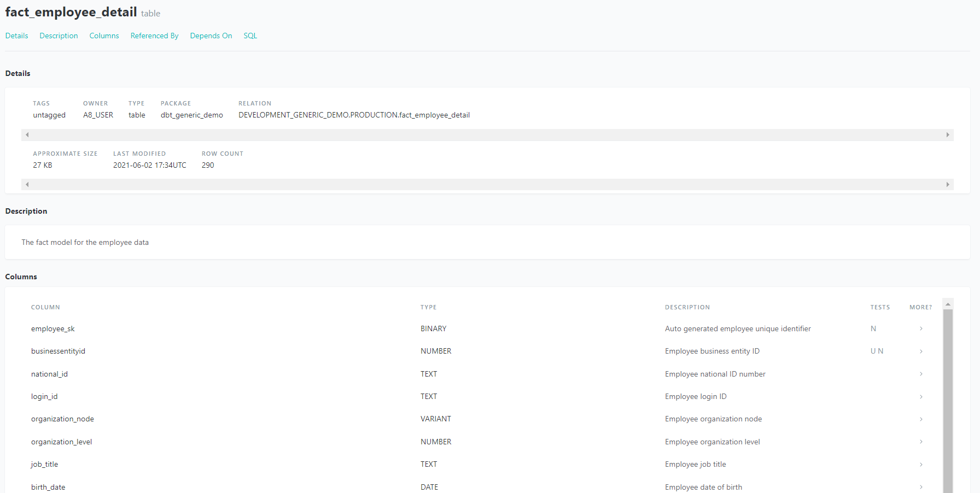Expand the birth_date row chevron

pyautogui.click(x=921, y=487)
